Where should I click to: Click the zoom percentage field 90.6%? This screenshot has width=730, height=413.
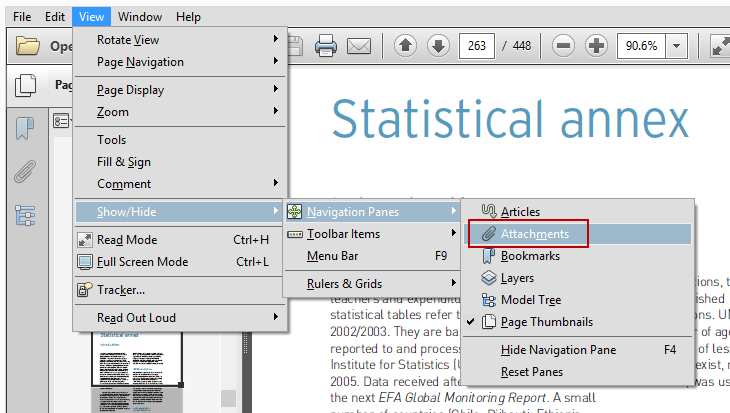pos(642,46)
